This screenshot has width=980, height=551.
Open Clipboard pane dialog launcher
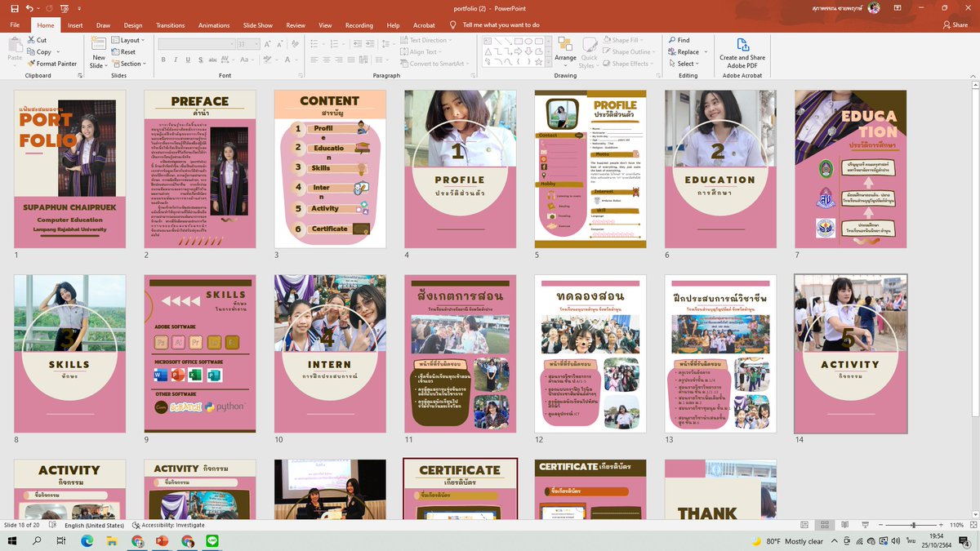point(80,75)
